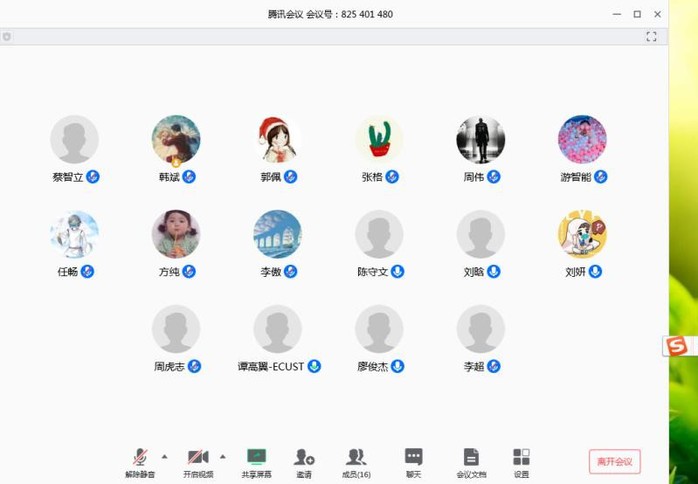The width and height of the screenshot is (698, 484).
Task: Click the participant name 陈守文
Action: tap(372, 272)
